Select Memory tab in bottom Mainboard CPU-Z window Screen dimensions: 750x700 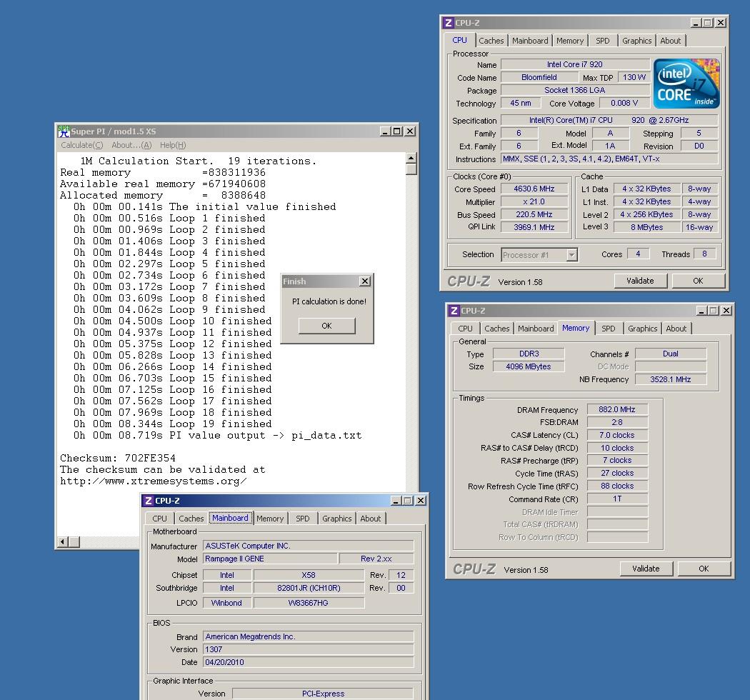270,519
